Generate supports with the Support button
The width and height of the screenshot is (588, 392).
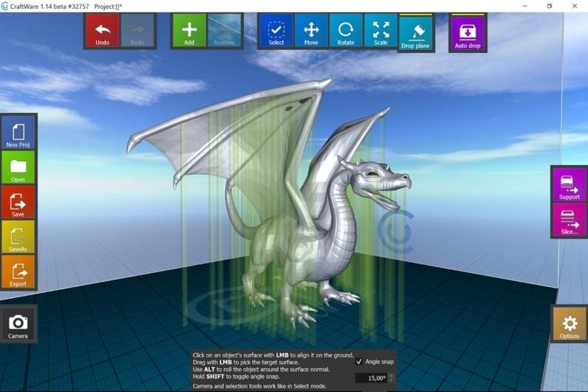[569, 184]
